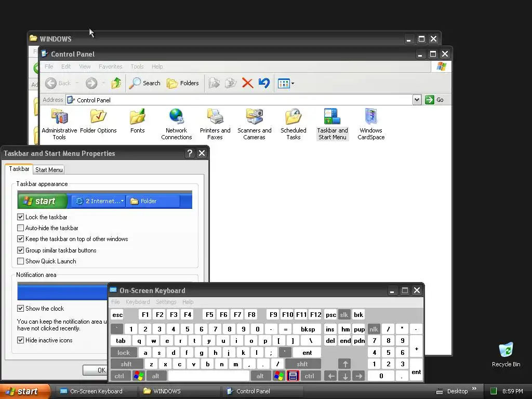The width and height of the screenshot is (532, 399).
Task: Open Scheduled Tasks icon
Action: pyautogui.click(x=294, y=124)
